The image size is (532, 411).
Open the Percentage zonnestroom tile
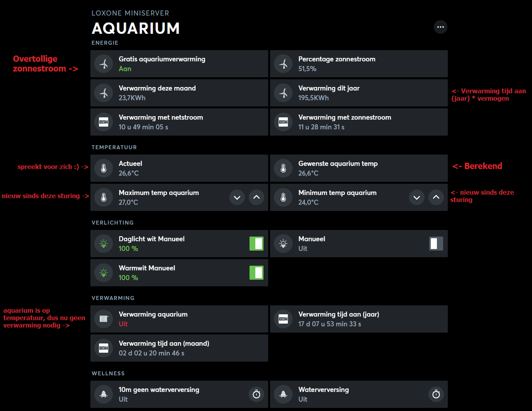click(x=358, y=64)
